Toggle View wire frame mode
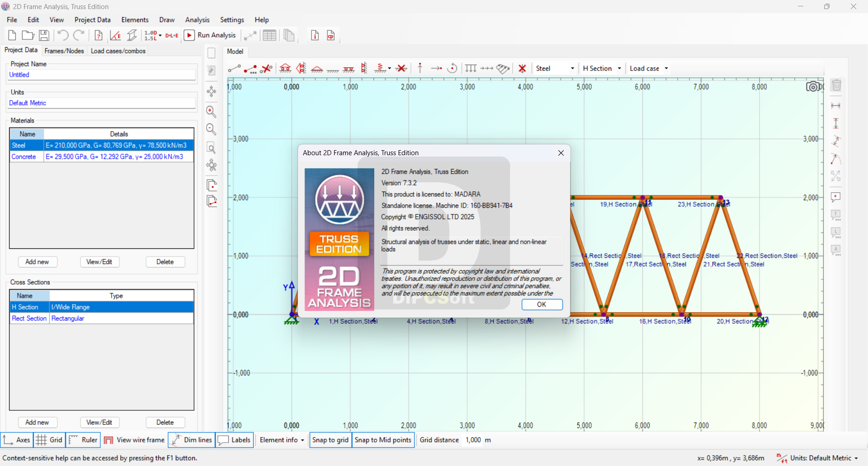The height and width of the screenshot is (466, 868). coord(134,440)
